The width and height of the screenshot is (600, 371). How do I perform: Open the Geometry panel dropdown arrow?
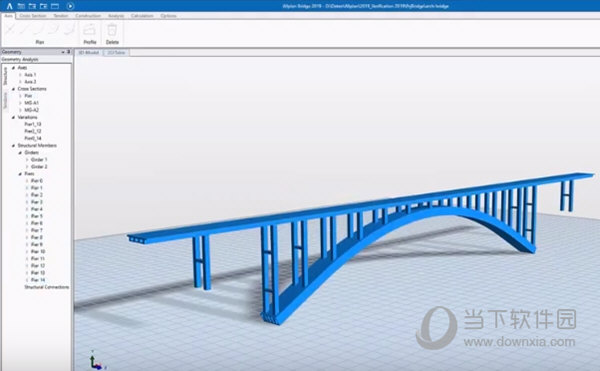(x=63, y=52)
